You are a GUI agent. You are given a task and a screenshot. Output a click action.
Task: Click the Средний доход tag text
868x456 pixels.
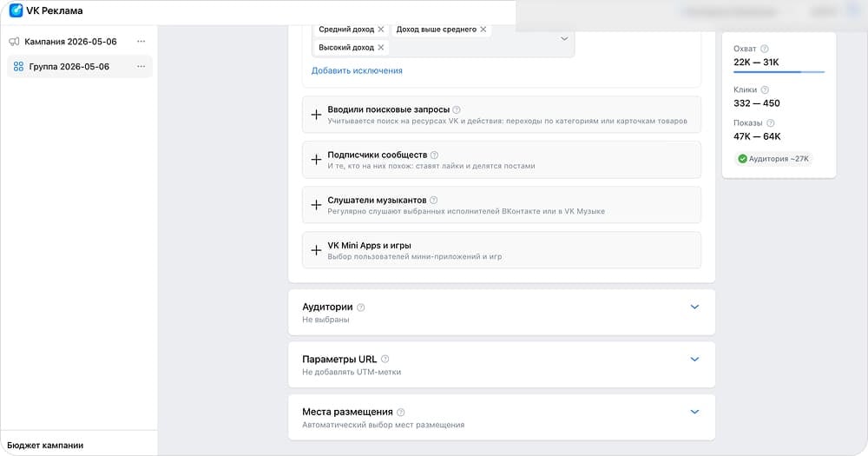point(346,30)
